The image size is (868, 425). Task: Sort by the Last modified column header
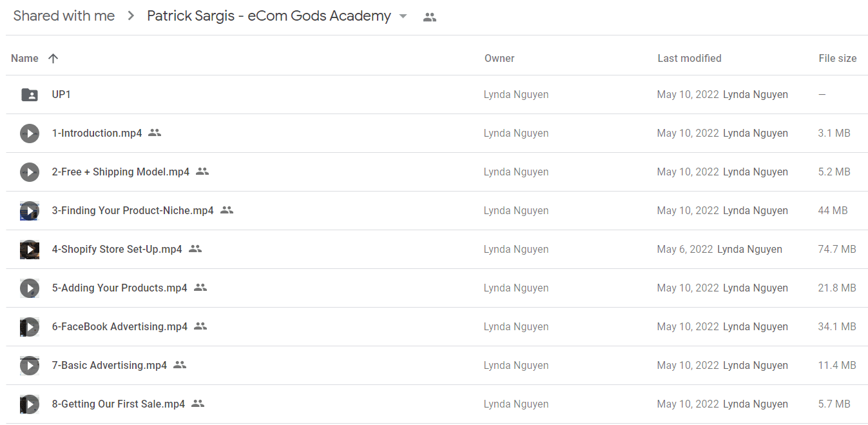pyautogui.click(x=690, y=58)
